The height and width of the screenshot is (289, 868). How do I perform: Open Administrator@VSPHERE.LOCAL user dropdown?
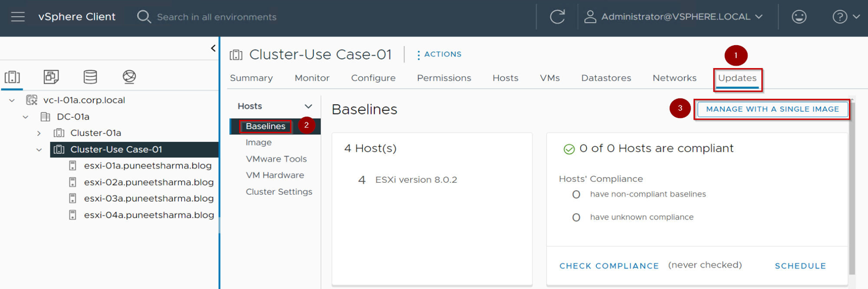(675, 17)
